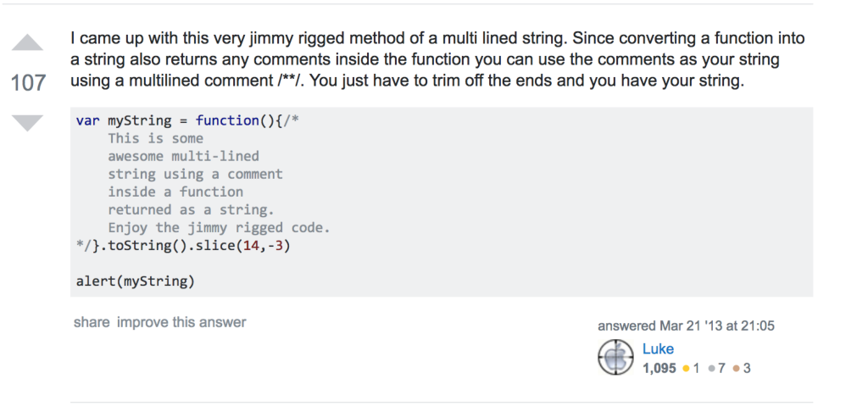The height and width of the screenshot is (412, 868).
Task: Click the share link
Action: point(92,322)
